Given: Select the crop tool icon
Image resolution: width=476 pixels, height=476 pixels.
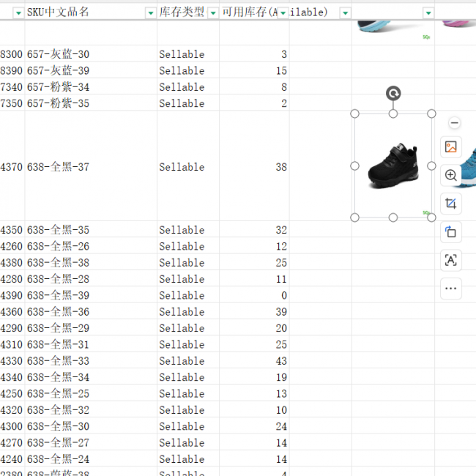Looking at the screenshot, I should coord(451,204).
